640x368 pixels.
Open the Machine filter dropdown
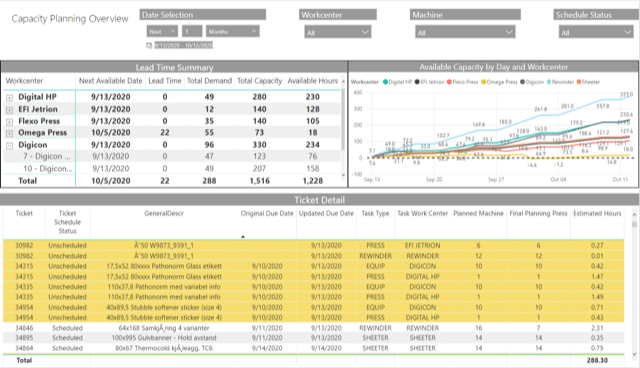coord(465,32)
